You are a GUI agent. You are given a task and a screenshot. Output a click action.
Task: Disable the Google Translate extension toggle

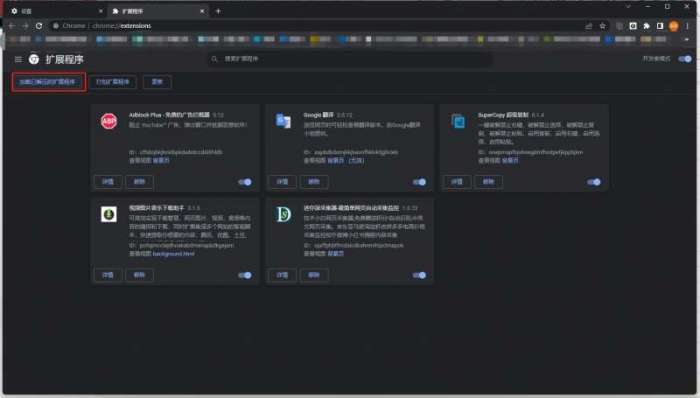click(x=419, y=182)
